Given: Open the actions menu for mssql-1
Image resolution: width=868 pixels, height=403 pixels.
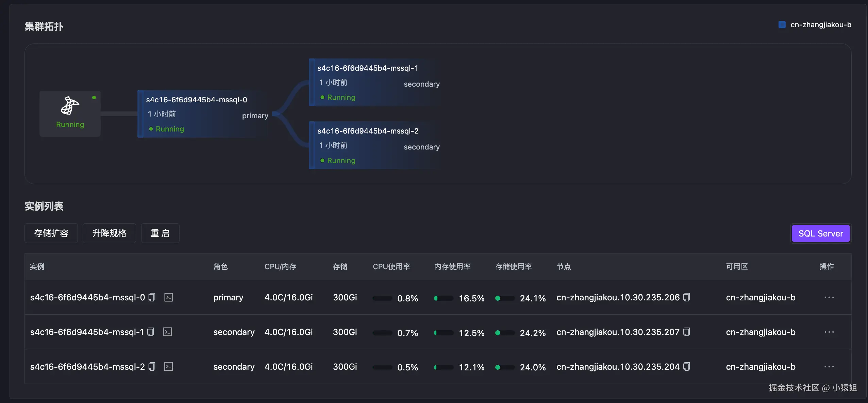Looking at the screenshot, I should [x=829, y=332].
